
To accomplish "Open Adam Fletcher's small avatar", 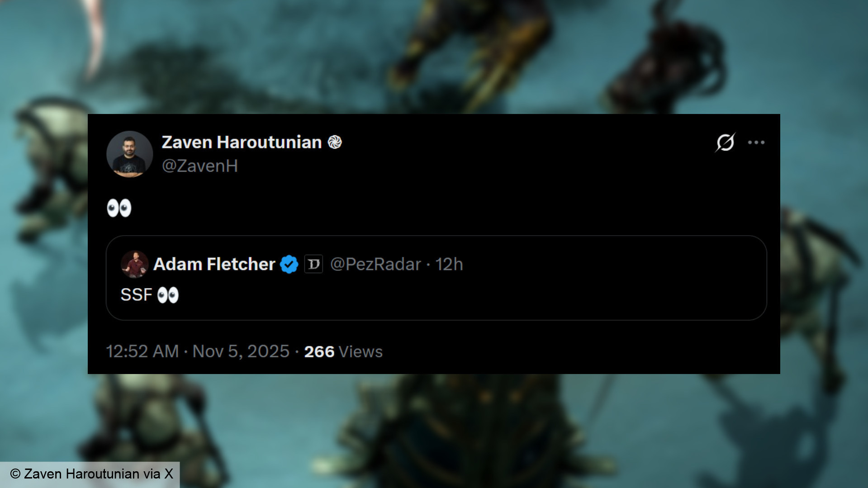I will pos(134,264).
